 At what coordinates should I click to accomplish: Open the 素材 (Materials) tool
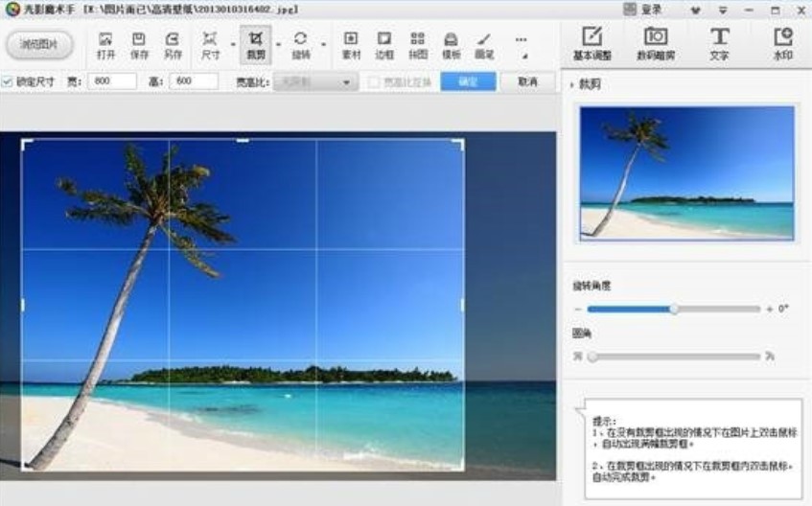click(x=351, y=44)
